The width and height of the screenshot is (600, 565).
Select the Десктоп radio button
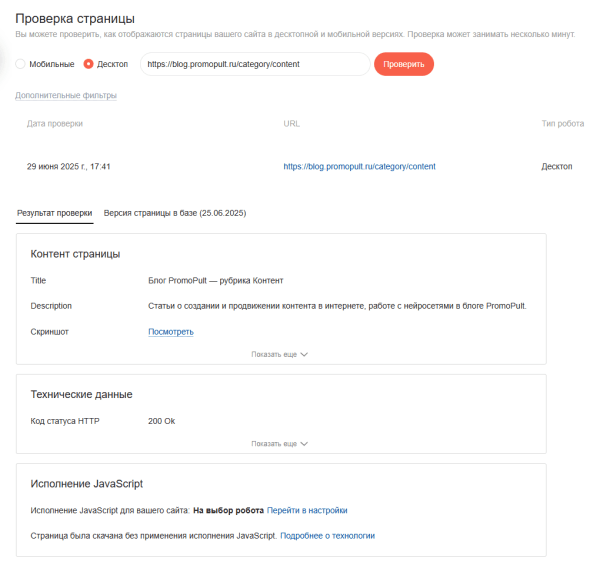(x=89, y=64)
